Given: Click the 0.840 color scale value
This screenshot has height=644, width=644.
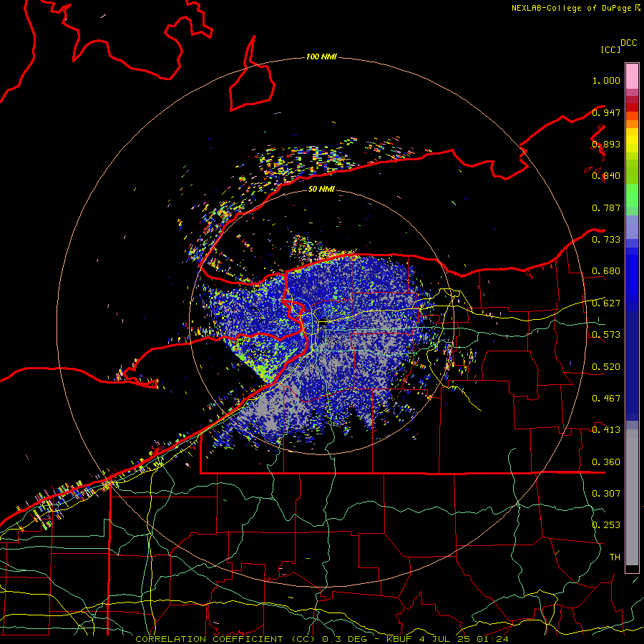Looking at the screenshot, I should (x=606, y=176).
